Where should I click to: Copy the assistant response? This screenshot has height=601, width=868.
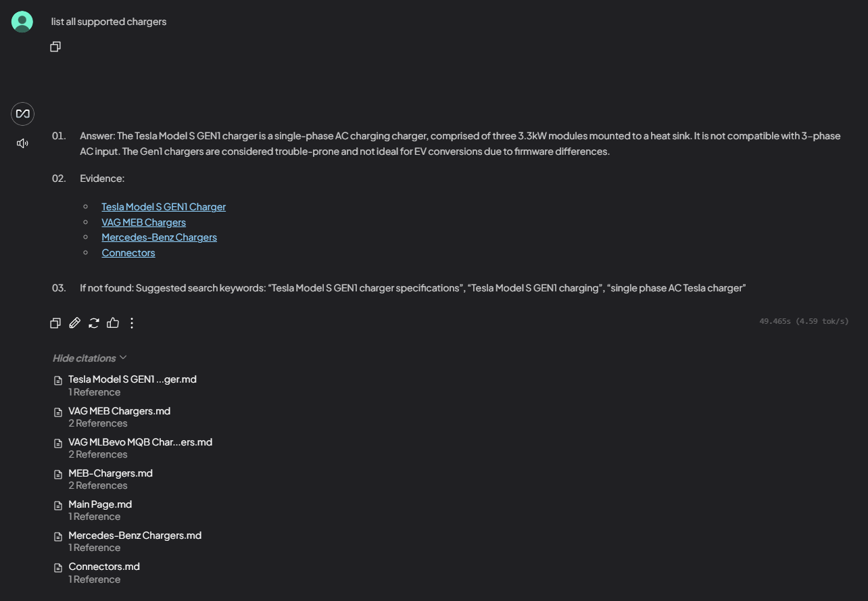(x=55, y=323)
